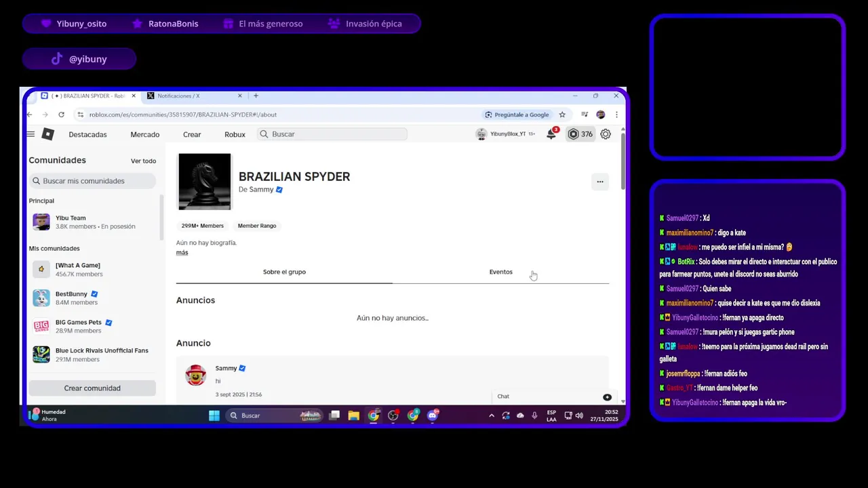Click the microphone tray icon
Image resolution: width=868 pixels, height=488 pixels.
534,415
